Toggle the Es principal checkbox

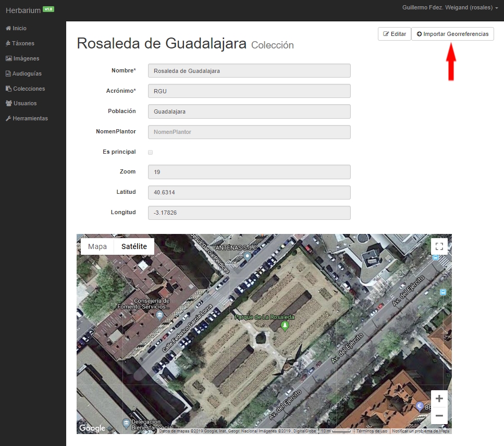point(151,152)
